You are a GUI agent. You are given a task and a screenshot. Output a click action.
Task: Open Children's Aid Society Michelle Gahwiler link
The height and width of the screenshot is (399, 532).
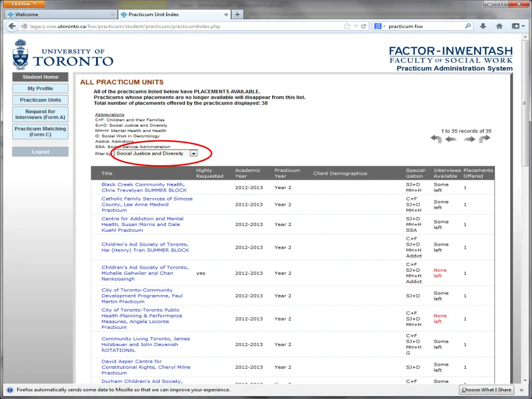(x=145, y=273)
